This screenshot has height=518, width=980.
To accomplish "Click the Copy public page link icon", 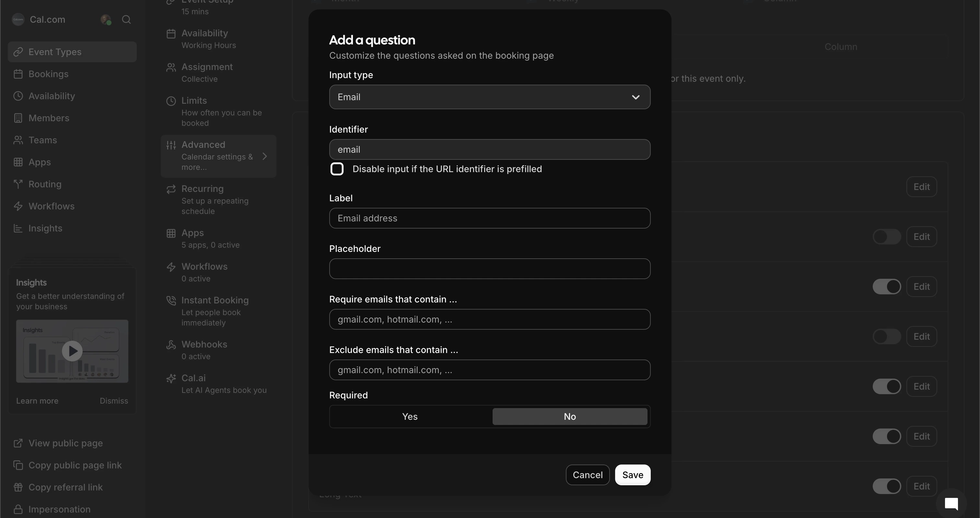I will coord(18,465).
